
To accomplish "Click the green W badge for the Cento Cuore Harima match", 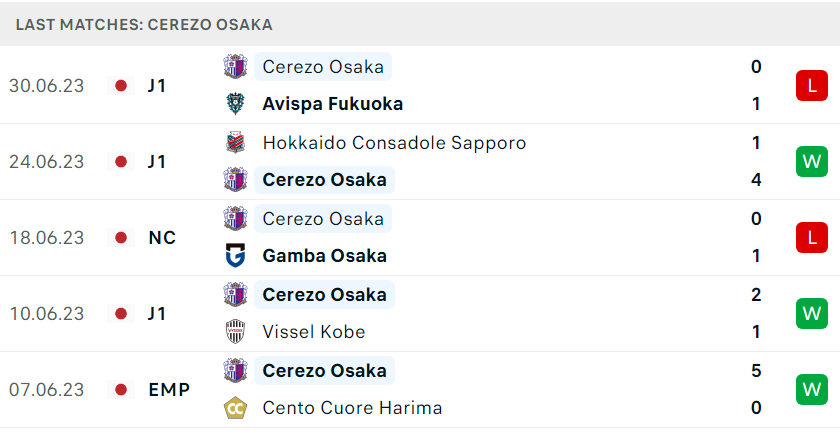I will tap(812, 389).
